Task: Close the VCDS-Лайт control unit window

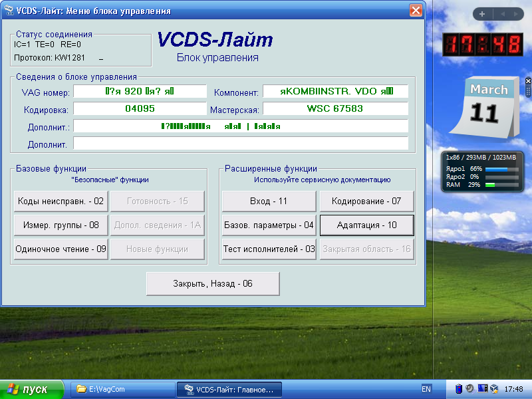Action: coord(416,10)
